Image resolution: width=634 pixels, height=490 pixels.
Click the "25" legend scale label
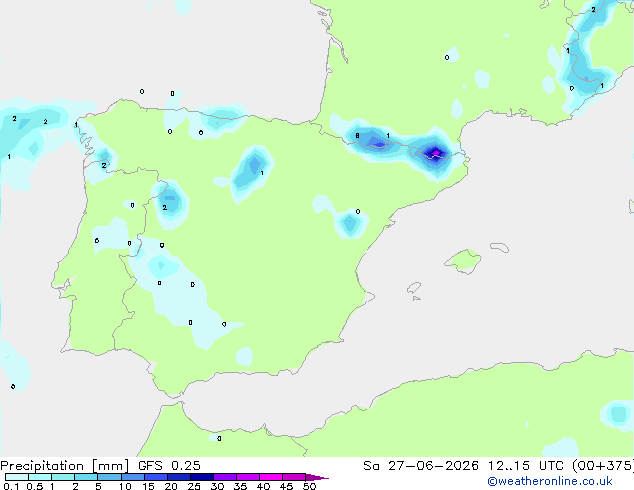pyautogui.click(x=194, y=486)
